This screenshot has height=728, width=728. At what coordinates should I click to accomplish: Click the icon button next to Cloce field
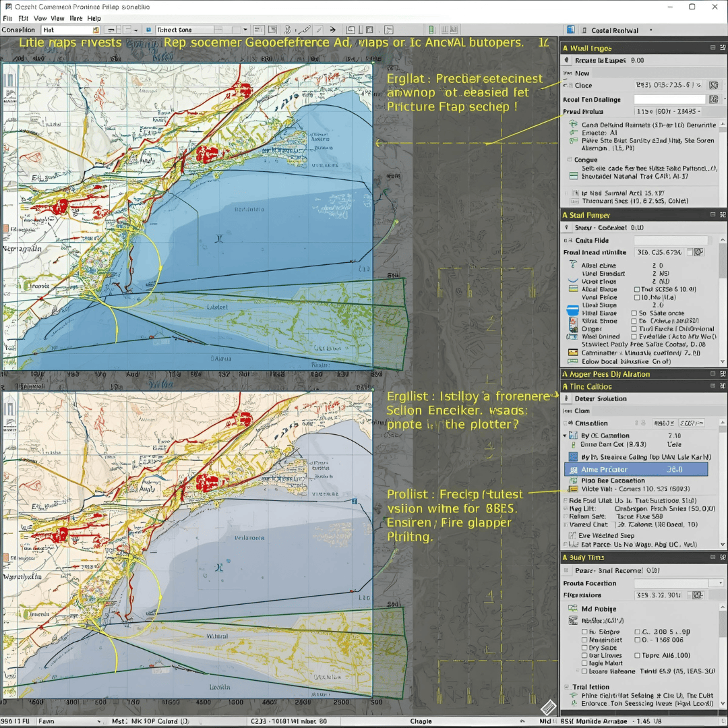(x=712, y=86)
